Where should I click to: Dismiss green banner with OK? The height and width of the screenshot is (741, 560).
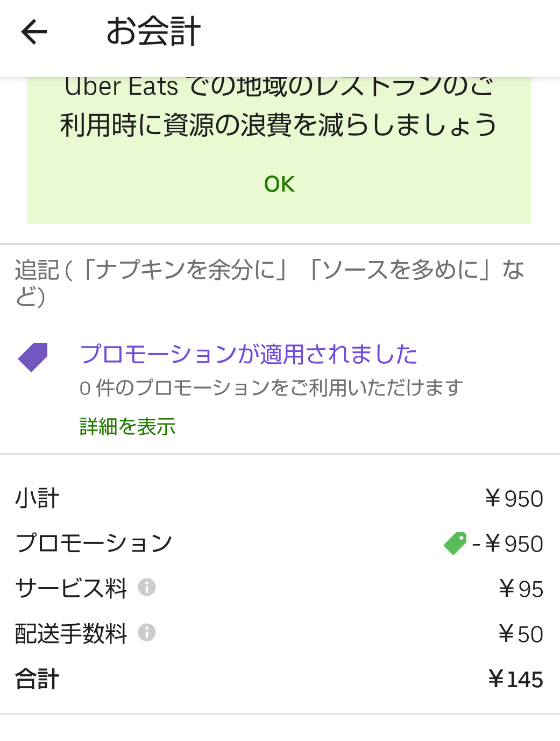coord(279,184)
